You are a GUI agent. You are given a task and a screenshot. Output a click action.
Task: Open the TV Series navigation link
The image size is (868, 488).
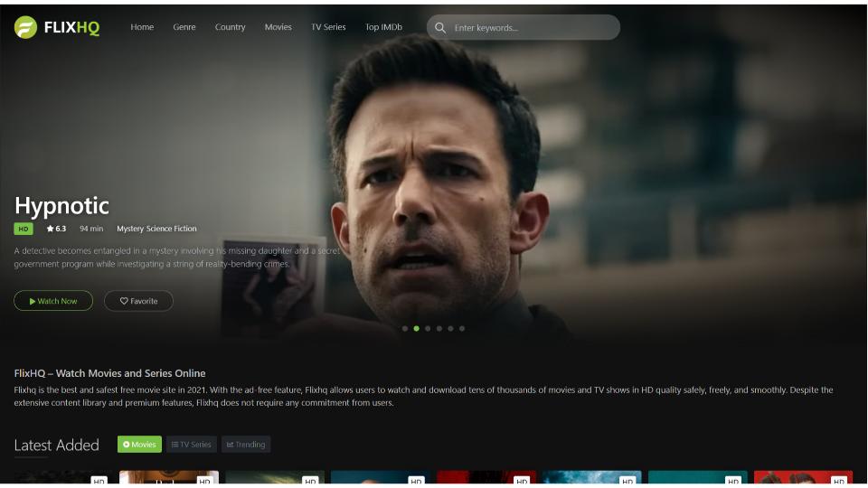[328, 27]
